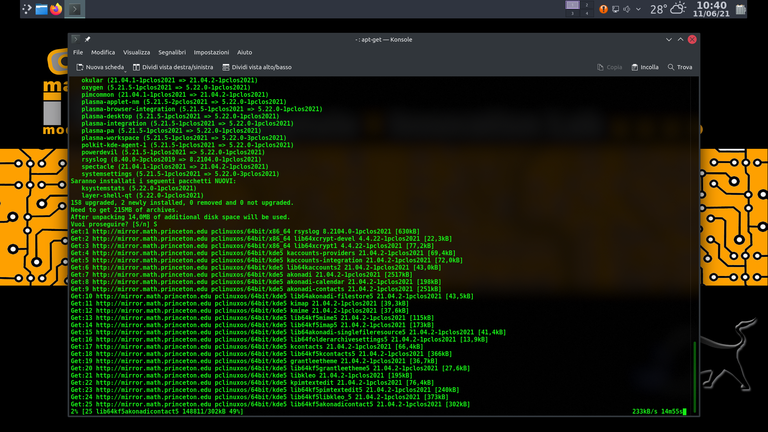Click the terminal vertical scrollbar
The width and height of the screenshot is (768, 432).
696,390
